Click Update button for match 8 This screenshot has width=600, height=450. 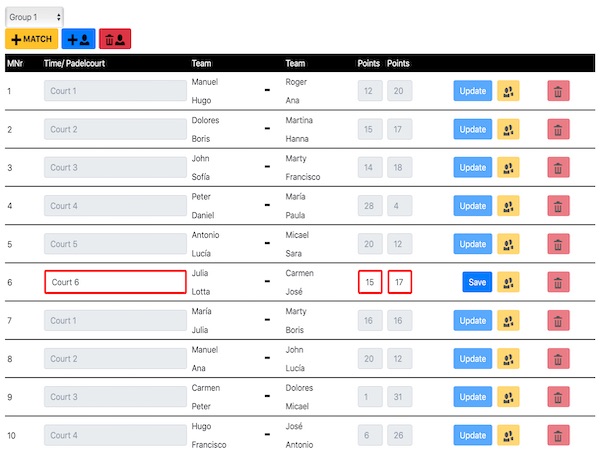point(473,359)
